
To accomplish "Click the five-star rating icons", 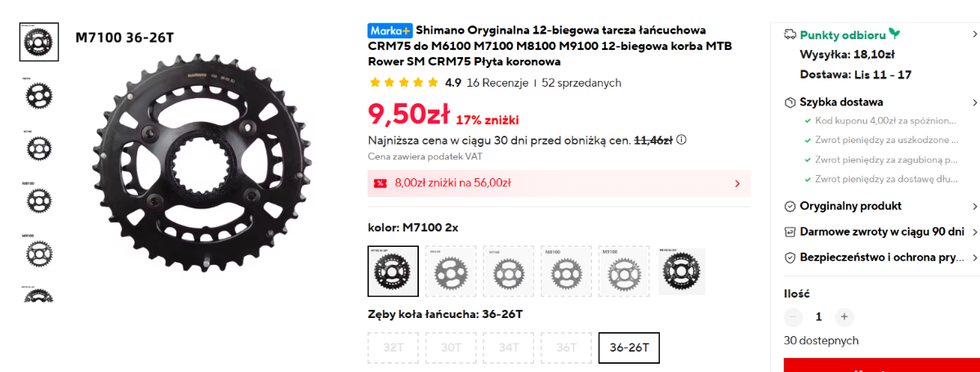I will click(404, 83).
